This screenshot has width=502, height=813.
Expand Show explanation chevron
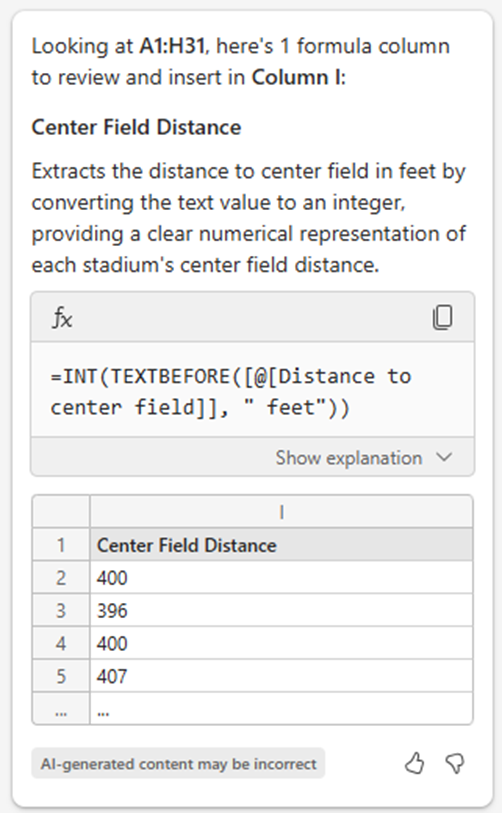[444, 457]
